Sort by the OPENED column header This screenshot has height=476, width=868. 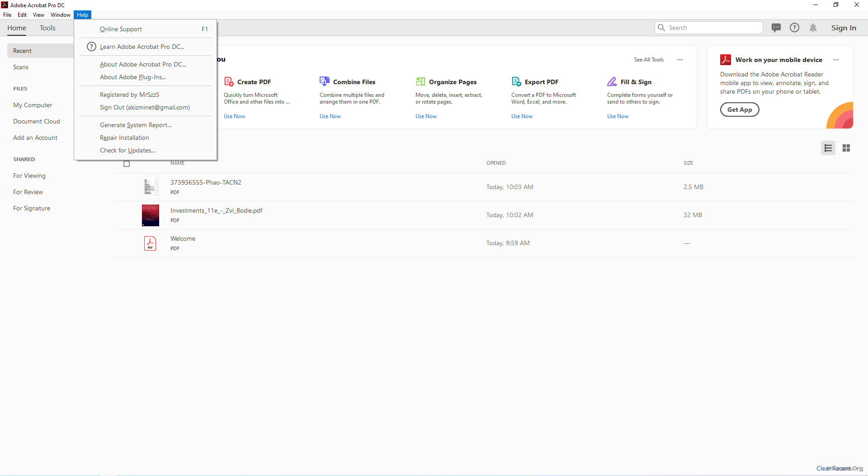(x=496, y=163)
